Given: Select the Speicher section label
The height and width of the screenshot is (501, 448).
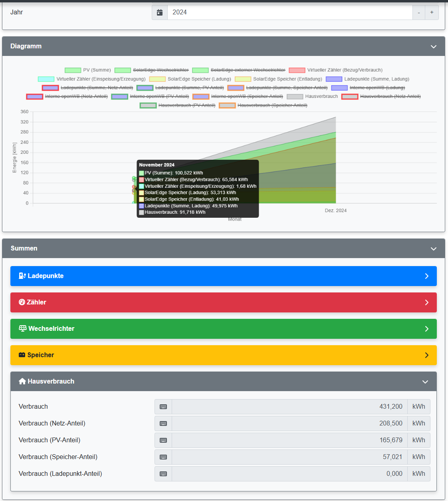Looking at the screenshot, I should tap(41, 355).
